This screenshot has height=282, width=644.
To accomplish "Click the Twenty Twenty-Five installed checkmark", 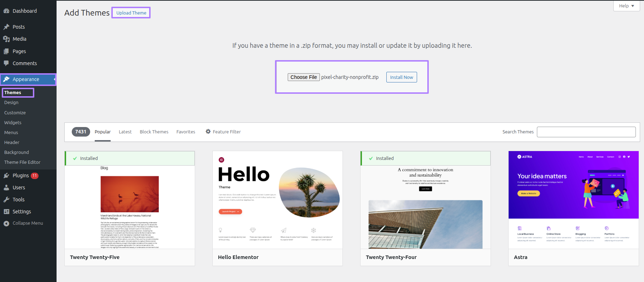I will point(75,159).
